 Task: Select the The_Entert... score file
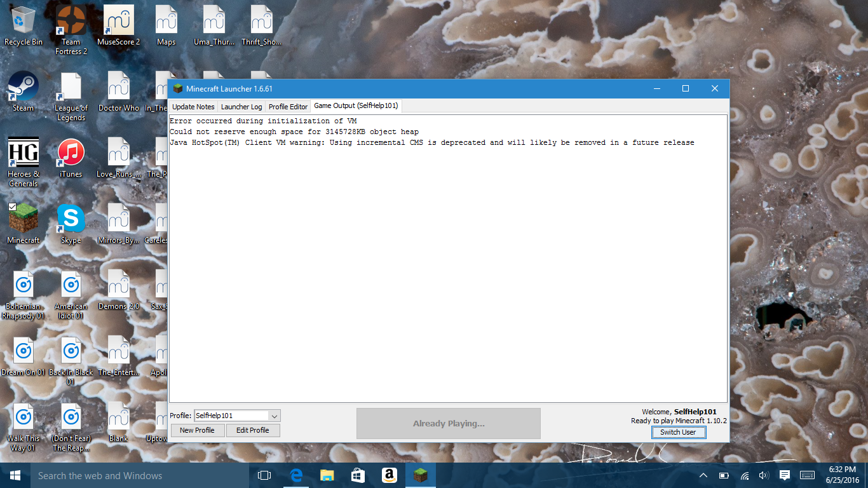tap(119, 356)
